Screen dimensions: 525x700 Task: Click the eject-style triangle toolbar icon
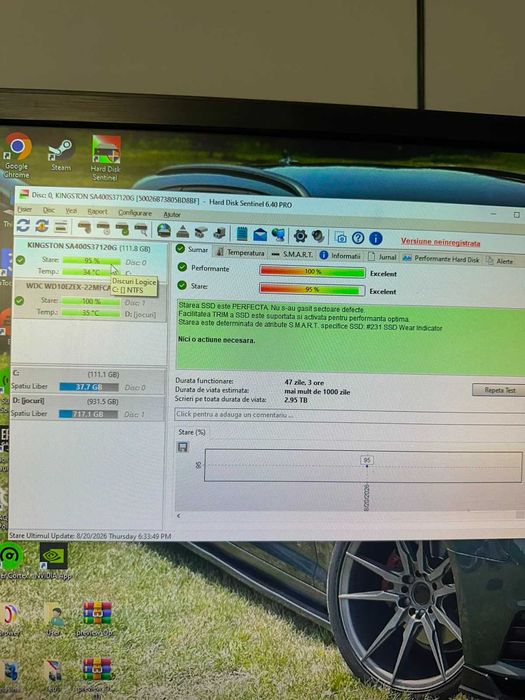point(183,231)
